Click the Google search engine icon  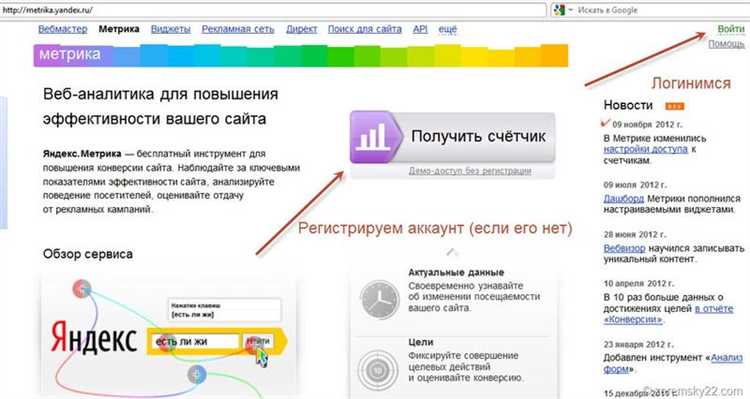(x=559, y=10)
